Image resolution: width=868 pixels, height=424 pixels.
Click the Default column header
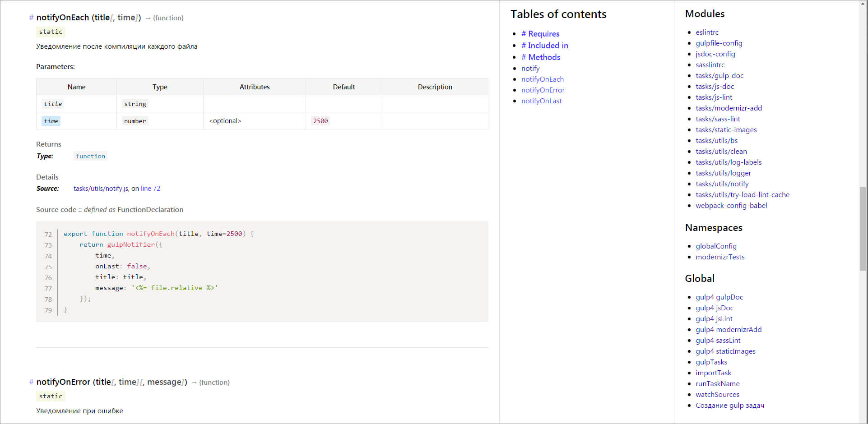(344, 87)
